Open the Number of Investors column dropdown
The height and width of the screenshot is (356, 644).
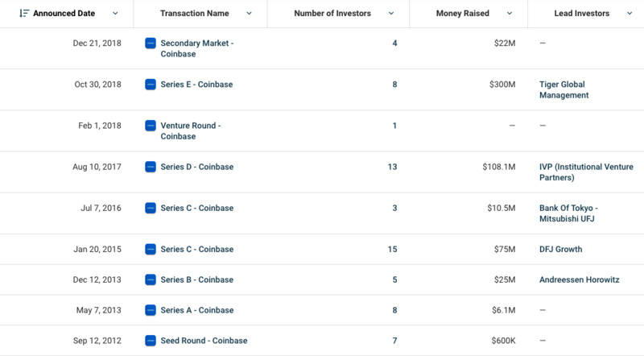point(391,14)
